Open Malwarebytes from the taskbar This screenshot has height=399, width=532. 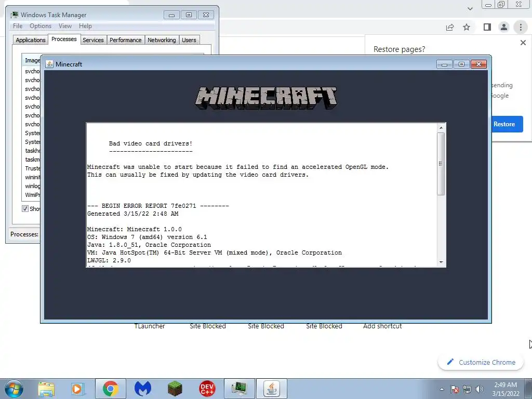coord(142,389)
